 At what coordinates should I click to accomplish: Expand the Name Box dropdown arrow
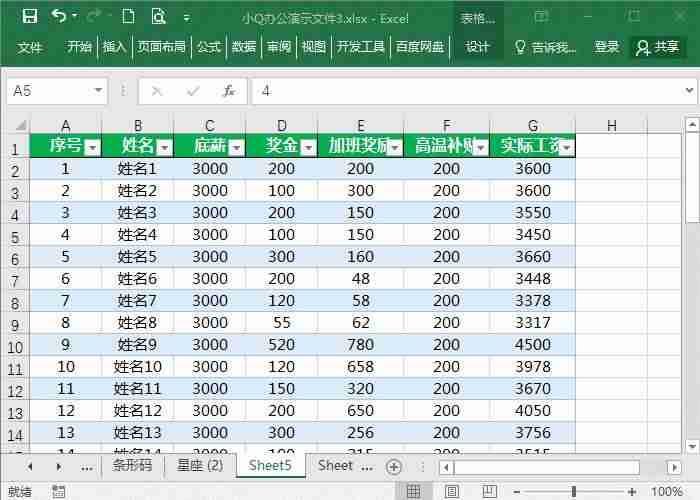98,91
